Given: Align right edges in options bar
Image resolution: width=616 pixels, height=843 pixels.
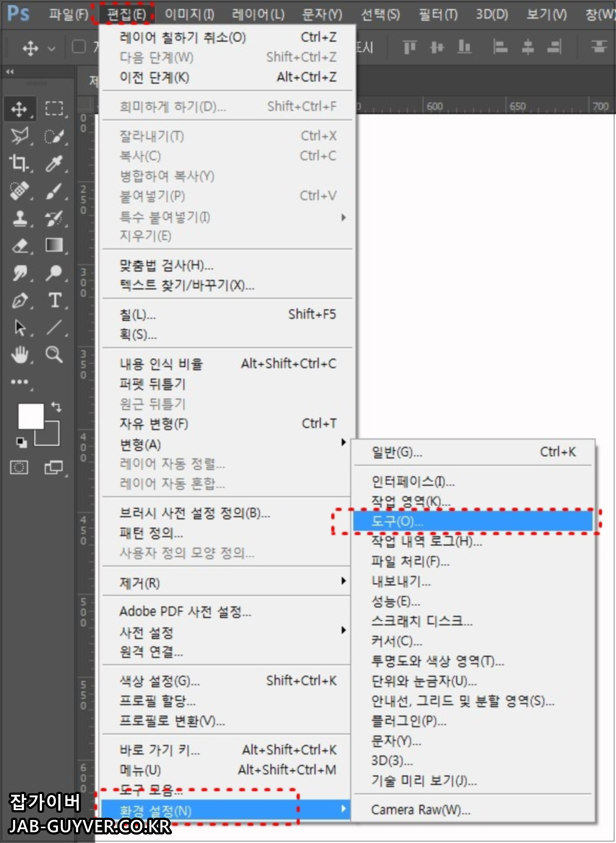Looking at the screenshot, I should [x=554, y=47].
